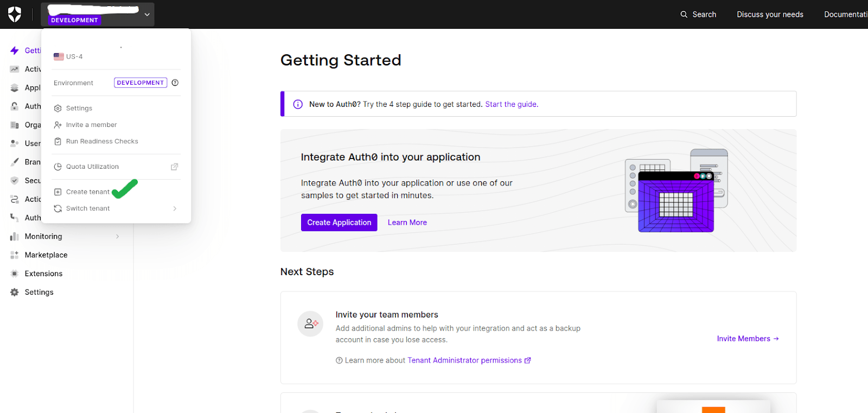Click the Settings gear icon in tenant menu

point(58,109)
